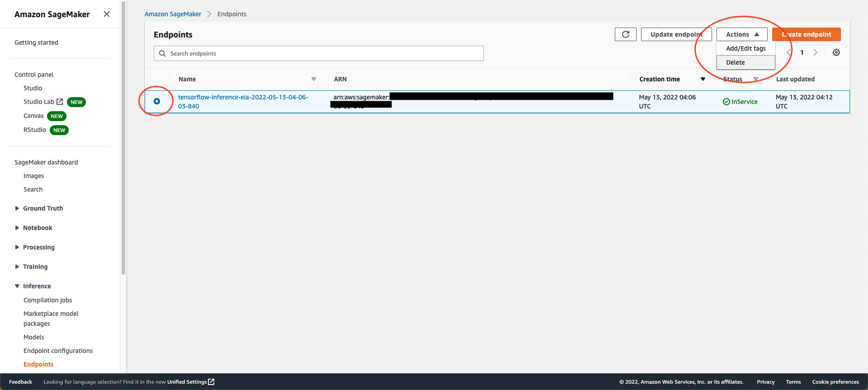Open Studio under Control panel
868x390 pixels.
[33, 88]
